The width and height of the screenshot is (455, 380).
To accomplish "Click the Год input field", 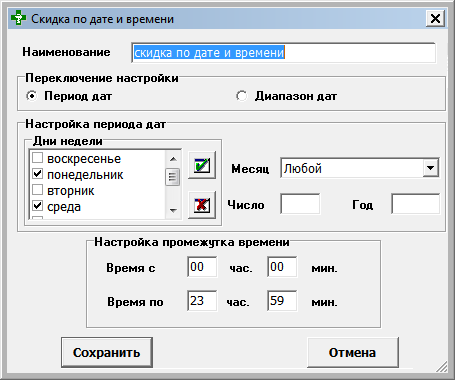I will (x=416, y=204).
